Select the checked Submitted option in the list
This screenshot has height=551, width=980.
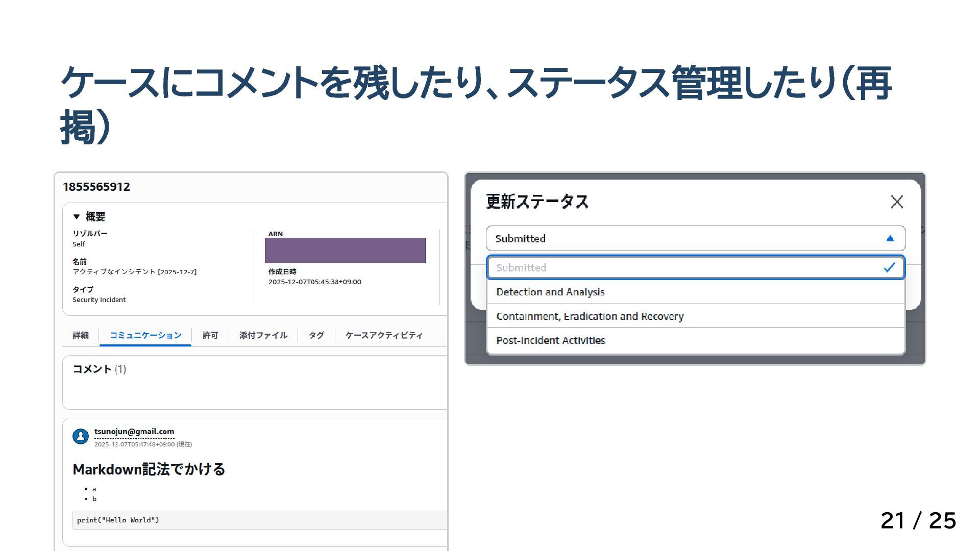521,268
